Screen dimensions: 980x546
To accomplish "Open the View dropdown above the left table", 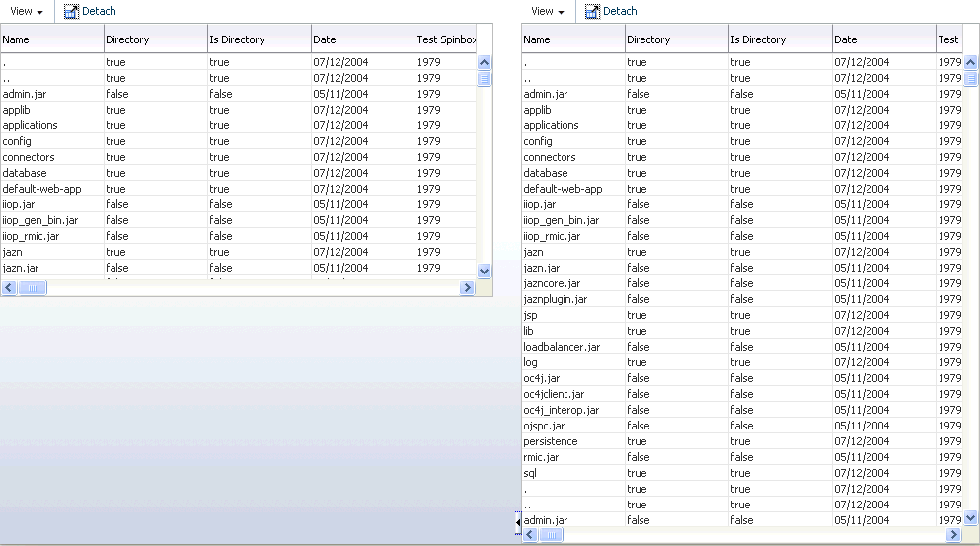I will coord(26,12).
